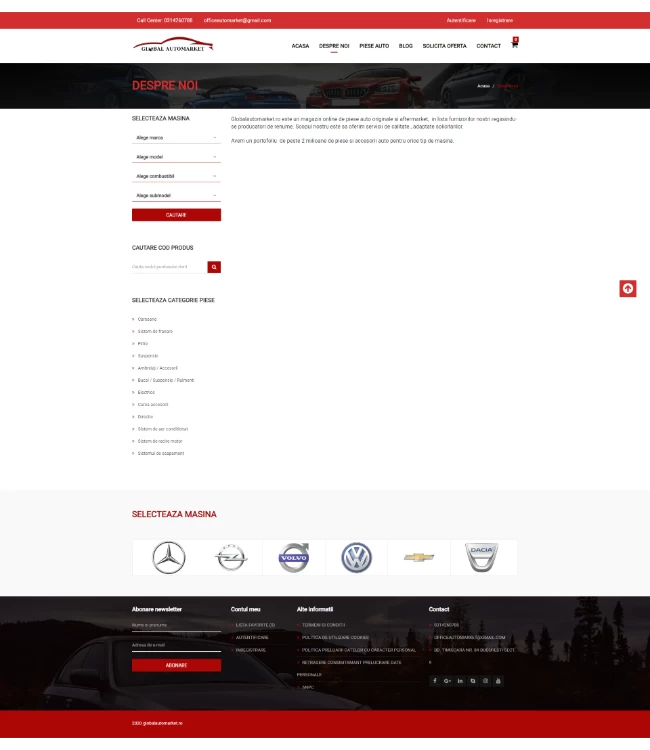Open CONTACT menu item

click(488, 46)
